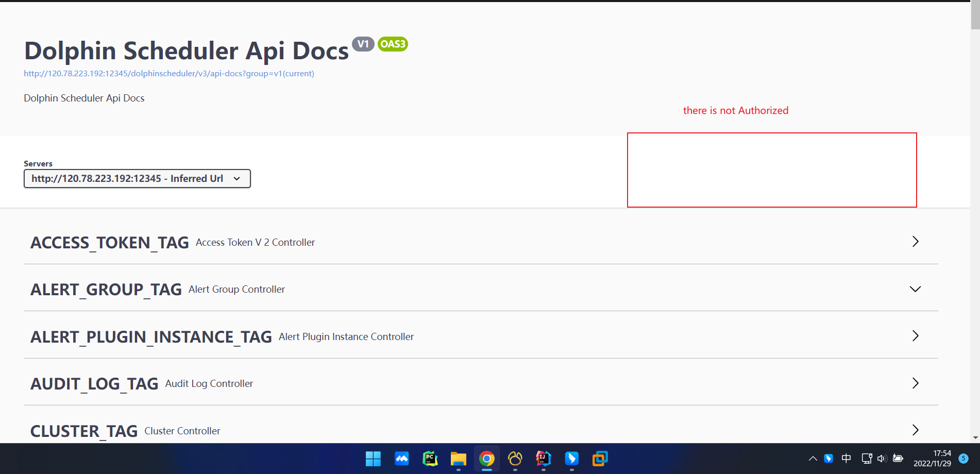The image size is (980, 474).
Task: Click the DingTalk icon in system tray
Action: tap(829, 459)
